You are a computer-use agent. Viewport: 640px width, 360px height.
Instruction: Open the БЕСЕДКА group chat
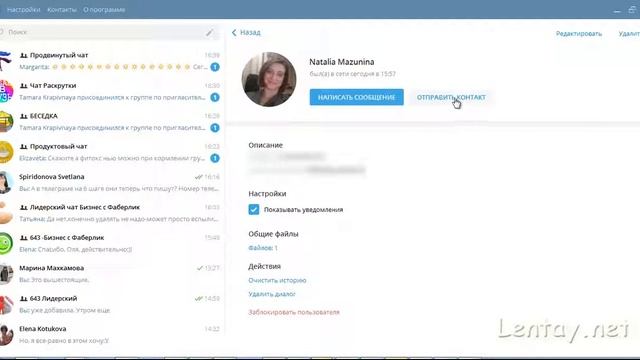[x=111, y=122]
